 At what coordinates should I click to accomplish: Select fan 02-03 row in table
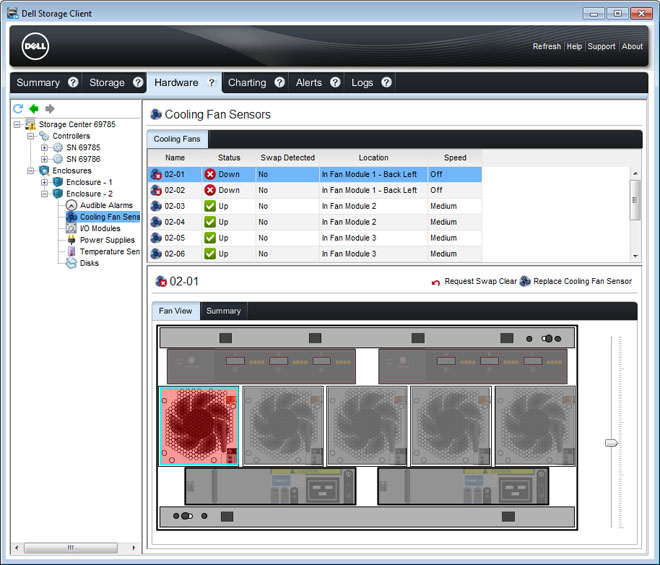pyautogui.click(x=175, y=206)
